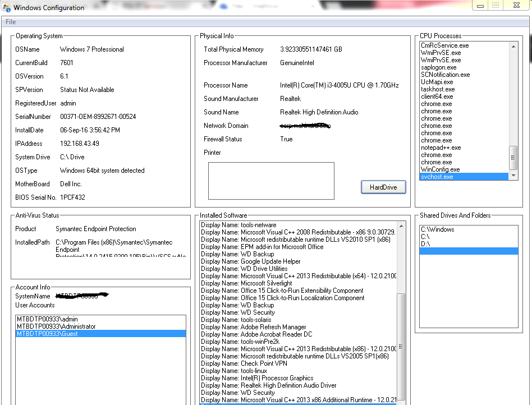
Task: Click the Windows Configuration title bar icon
Action: (6, 7)
